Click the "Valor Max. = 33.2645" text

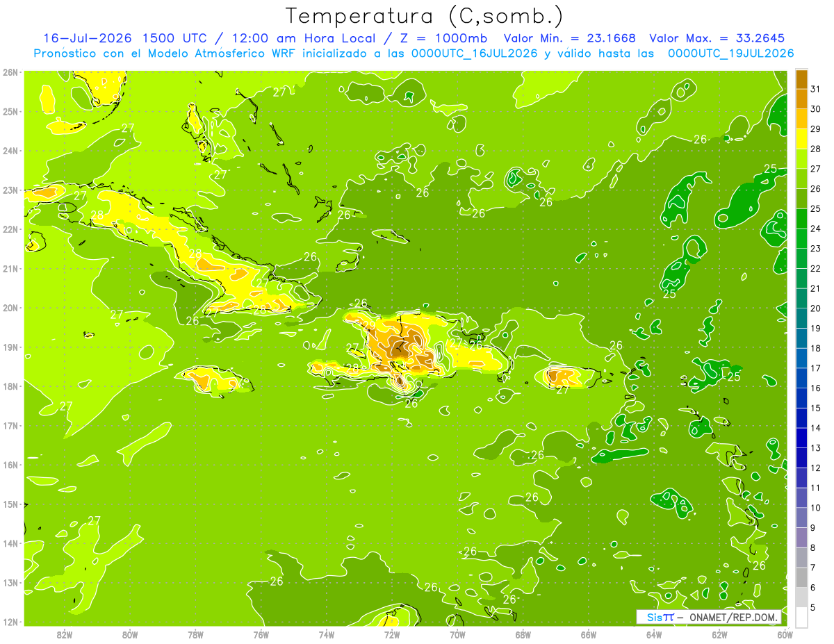point(717,38)
